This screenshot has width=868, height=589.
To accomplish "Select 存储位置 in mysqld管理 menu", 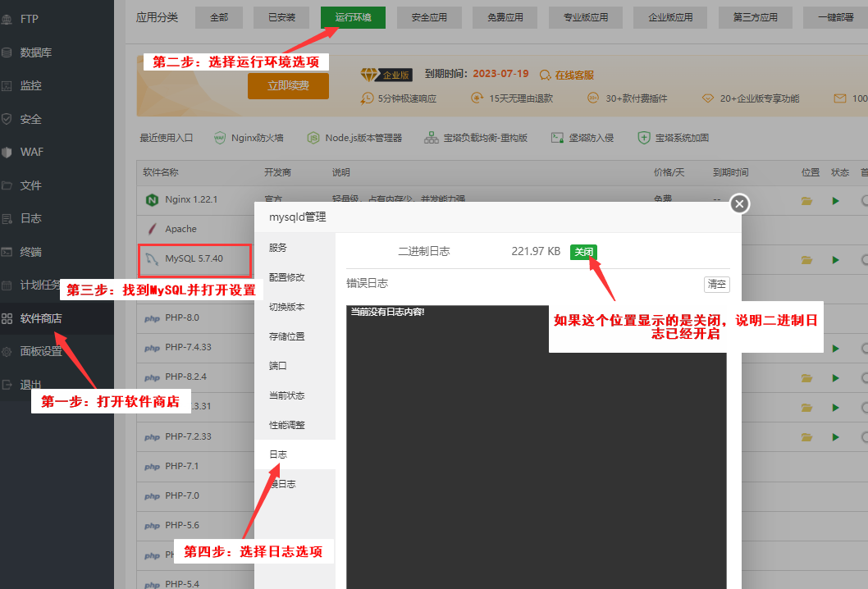I will [x=295, y=336].
